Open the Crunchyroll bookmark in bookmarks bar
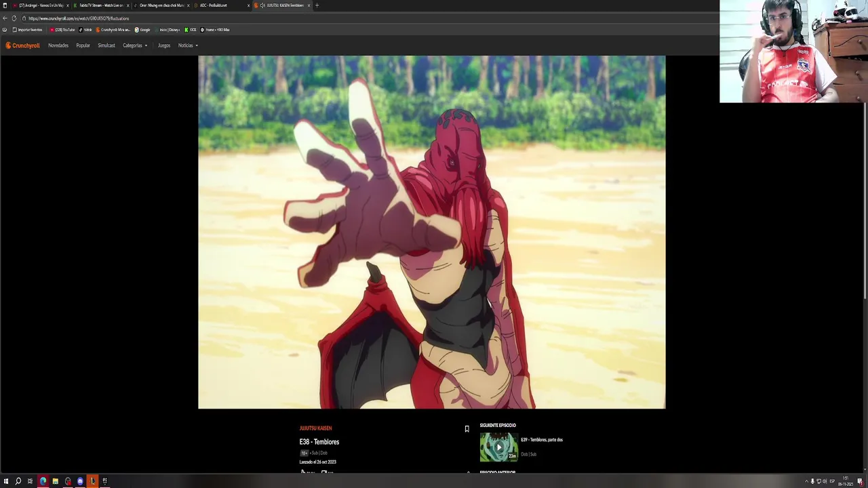 tap(113, 30)
